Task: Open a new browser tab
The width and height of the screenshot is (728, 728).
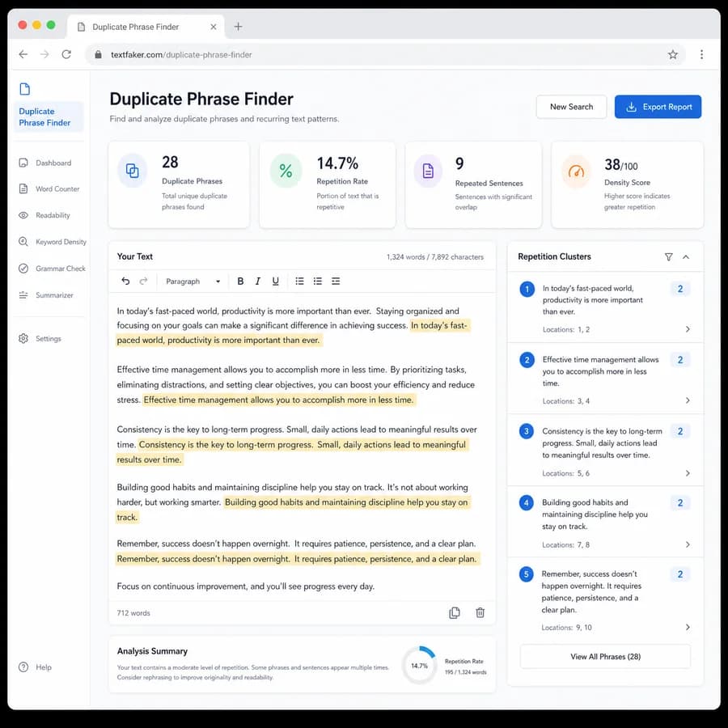Action: 238,27
